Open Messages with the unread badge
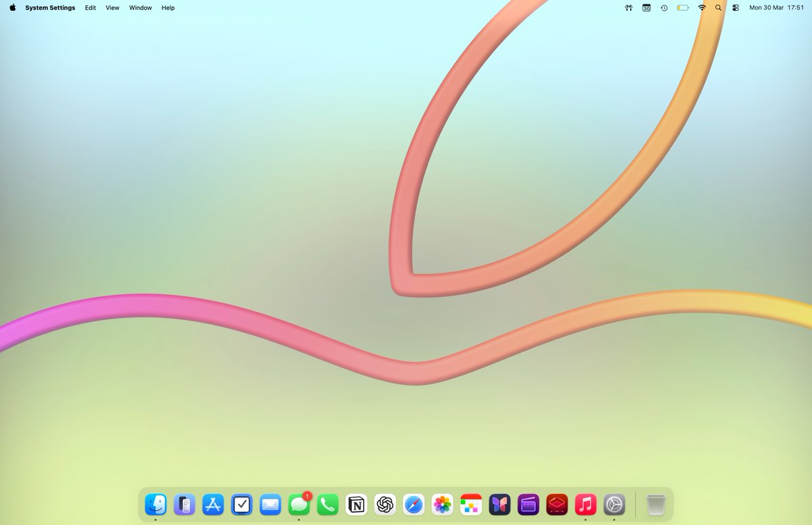This screenshot has width=812, height=525. [x=299, y=504]
